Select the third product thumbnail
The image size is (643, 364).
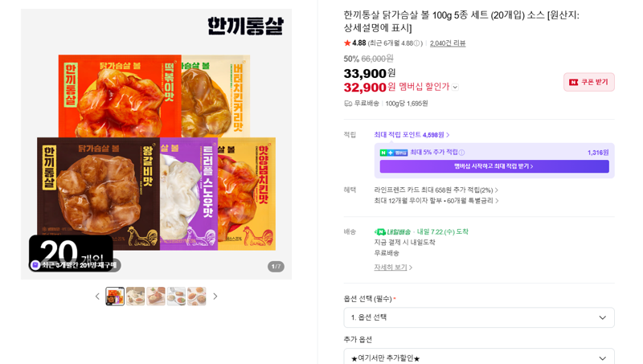click(156, 296)
